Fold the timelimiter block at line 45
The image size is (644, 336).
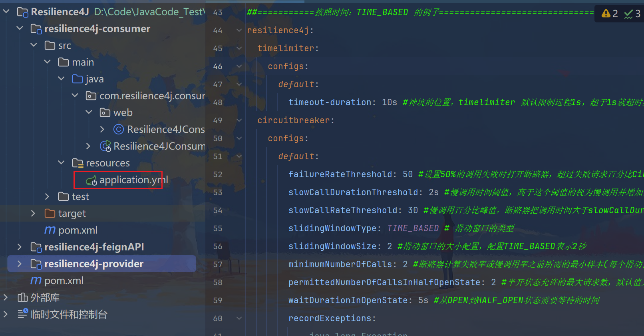239,48
